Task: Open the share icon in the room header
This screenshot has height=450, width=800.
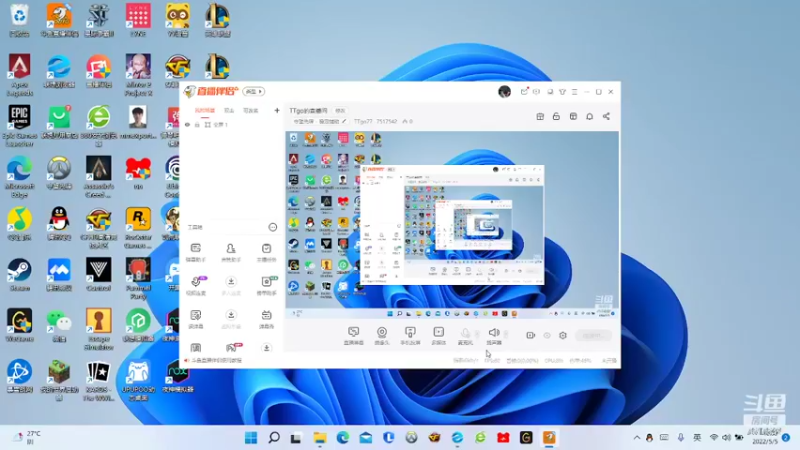Action: point(606,116)
